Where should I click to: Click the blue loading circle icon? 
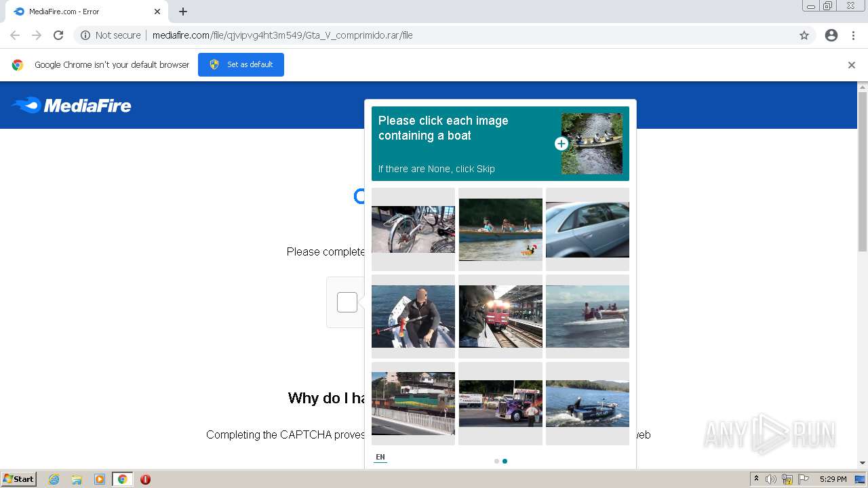click(x=360, y=197)
